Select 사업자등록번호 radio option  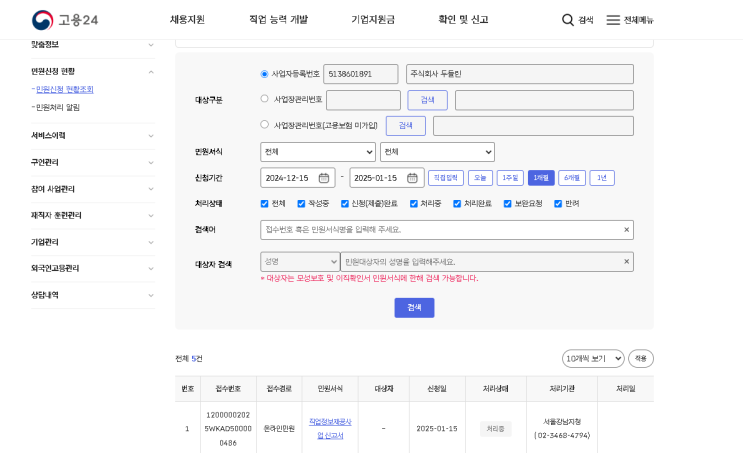coord(264,74)
